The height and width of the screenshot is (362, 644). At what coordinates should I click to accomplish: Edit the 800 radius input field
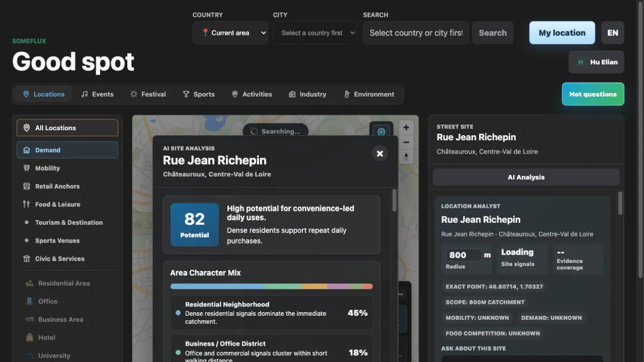[463, 255]
